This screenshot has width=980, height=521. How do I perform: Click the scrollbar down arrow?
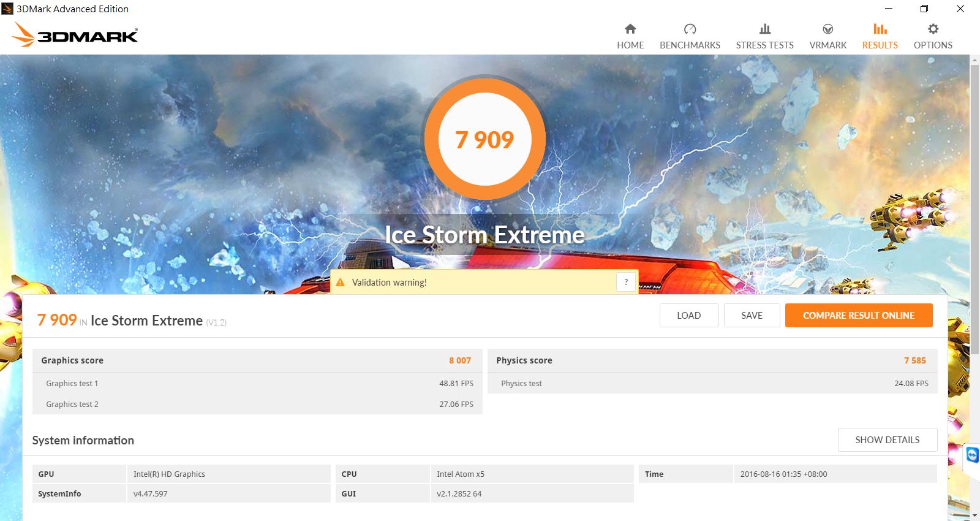tap(974, 515)
